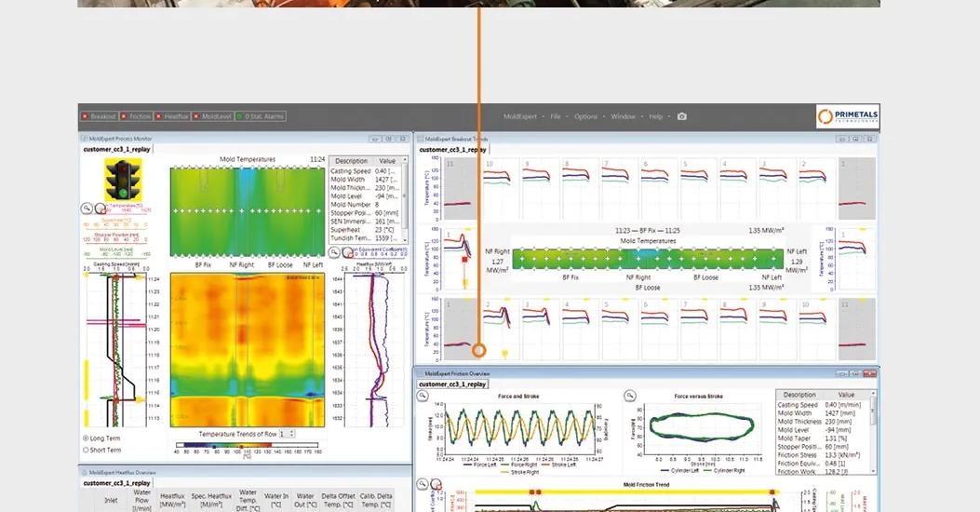Click Value column header in Friction Overview
Viewport: 980px width, 512px height.
[846, 395]
